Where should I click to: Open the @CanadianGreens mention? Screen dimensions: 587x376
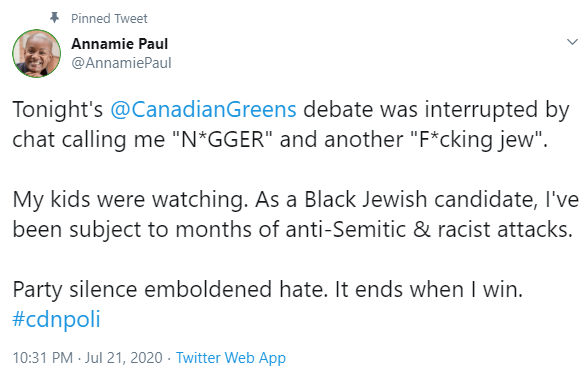tap(203, 109)
